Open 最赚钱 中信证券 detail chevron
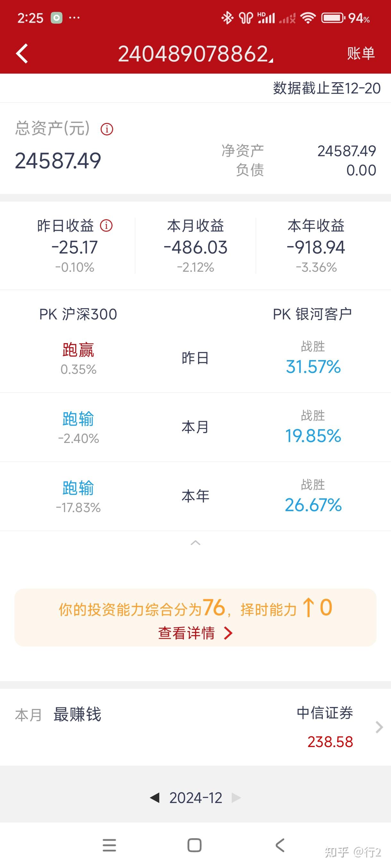The width and height of the screenshot is (391, 868). (x=379, y=727)
